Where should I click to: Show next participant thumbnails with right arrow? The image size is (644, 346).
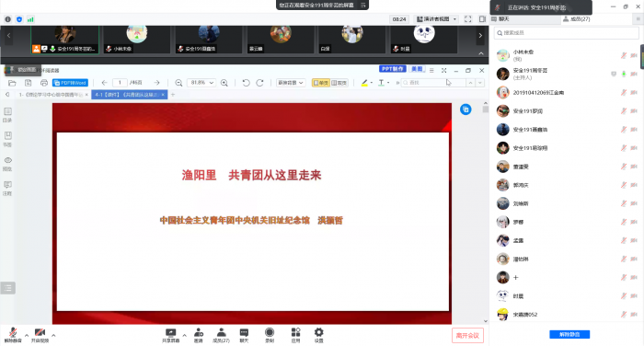(x=480, y=36)
